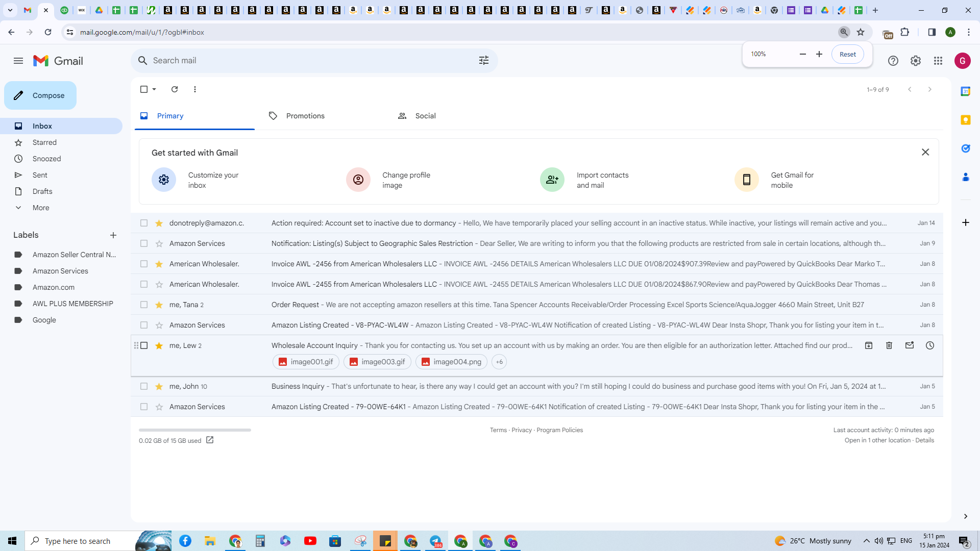Select the Invoice AWL-2455 email checkbox

(x=144, y=284)
